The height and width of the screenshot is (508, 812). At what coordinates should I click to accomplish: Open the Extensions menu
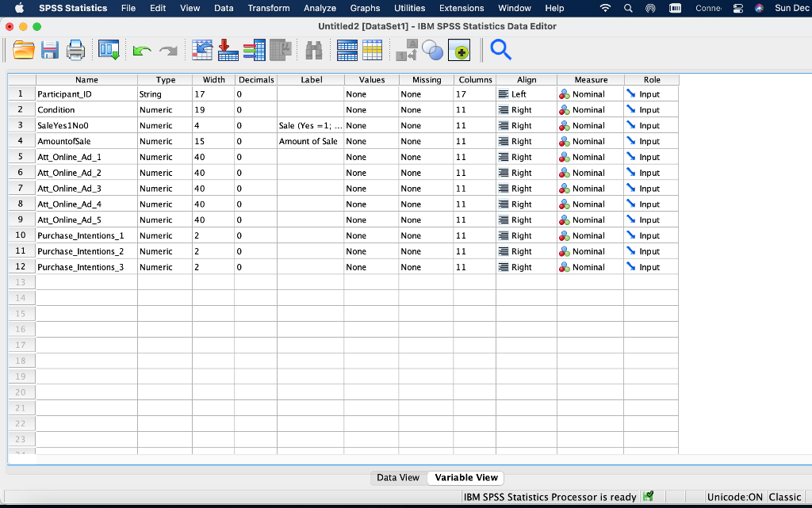[462, 8]
